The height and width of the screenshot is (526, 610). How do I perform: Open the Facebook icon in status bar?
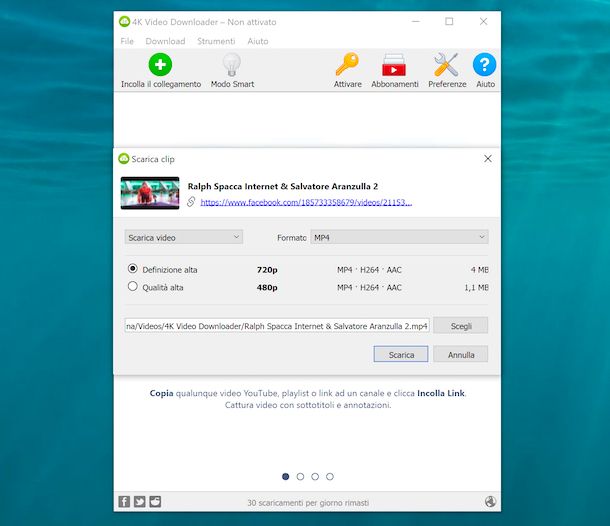coord(124,501)
